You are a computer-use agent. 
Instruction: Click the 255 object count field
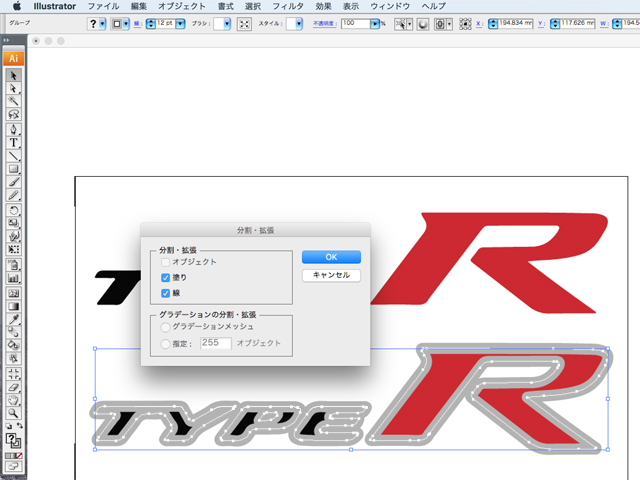(216, 343)
